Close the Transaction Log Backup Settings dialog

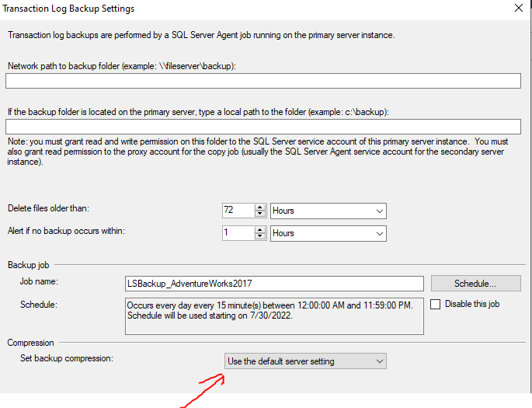coord(519,8)
